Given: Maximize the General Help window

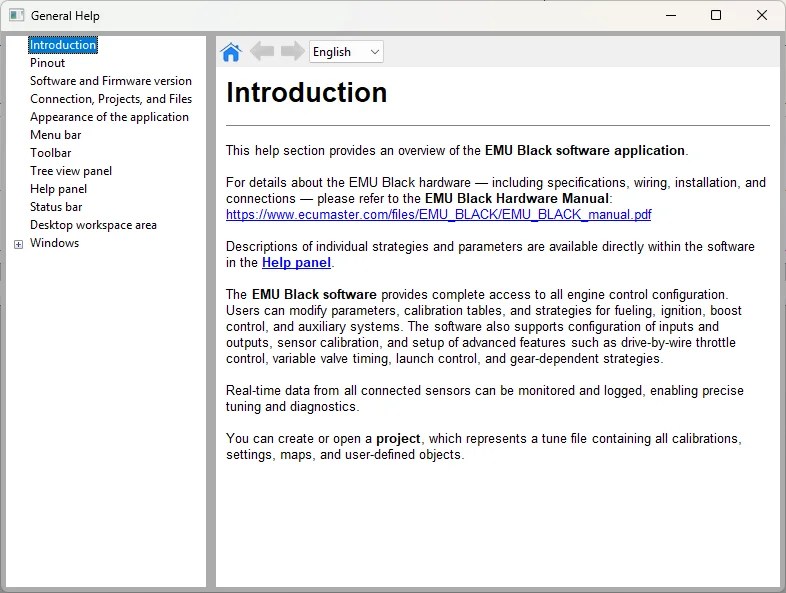Looking at the screenshot, I should coord(716,16).
